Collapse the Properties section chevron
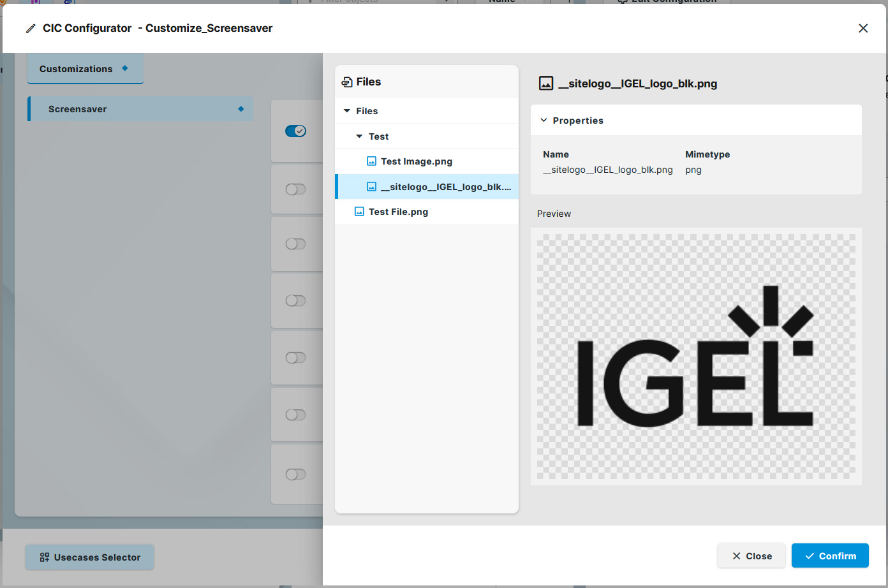Viewport: 888px width, 588px height. [544, 121]
